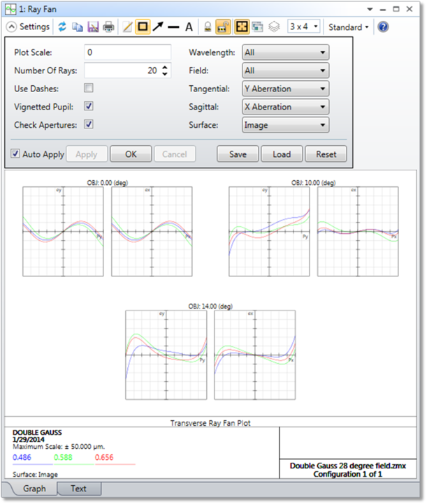This screenshot has width=427, height=504.
Task: Open the Tangential Y Aberration dropdown
Action: pos(285,89)
